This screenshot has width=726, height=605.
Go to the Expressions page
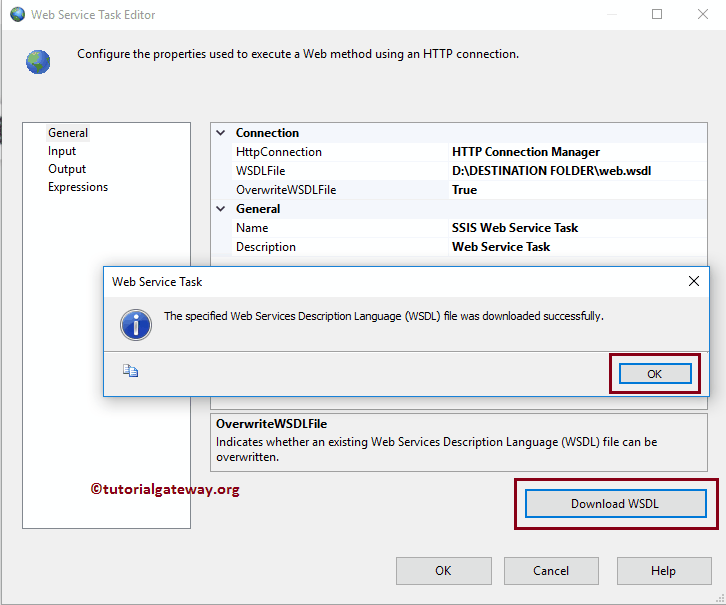click(78, 187)
